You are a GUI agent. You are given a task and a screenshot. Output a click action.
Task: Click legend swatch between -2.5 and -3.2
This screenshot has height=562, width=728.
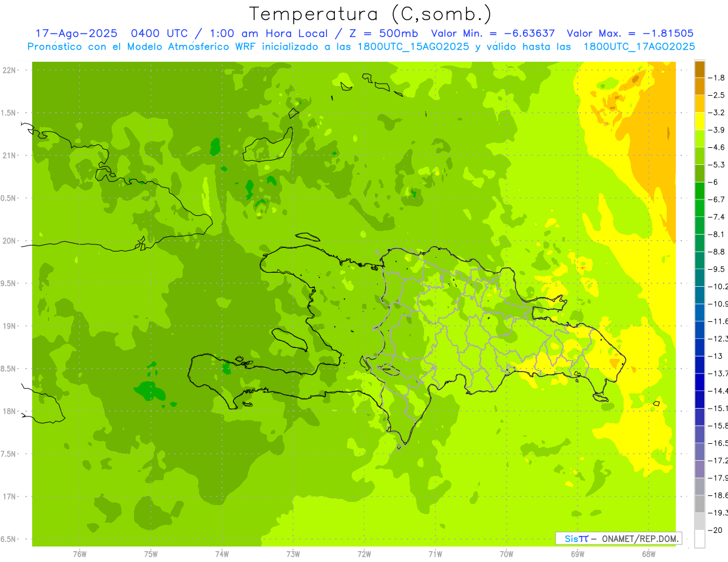coord(700,104)
